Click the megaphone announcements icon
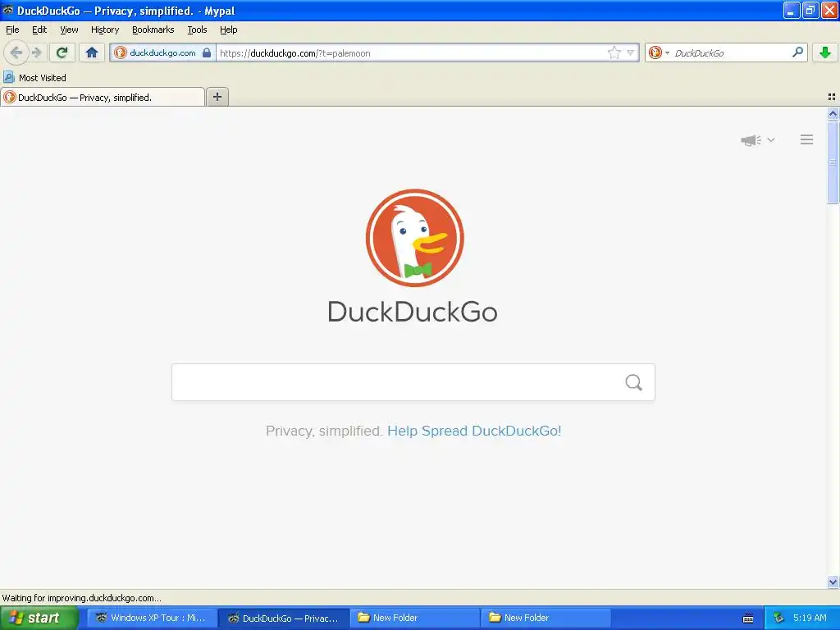840x630 pixels. point(751,140)
